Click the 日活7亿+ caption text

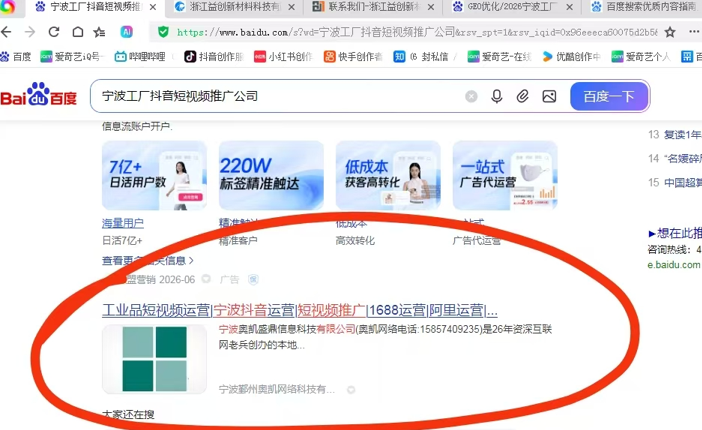coord(122,241)
